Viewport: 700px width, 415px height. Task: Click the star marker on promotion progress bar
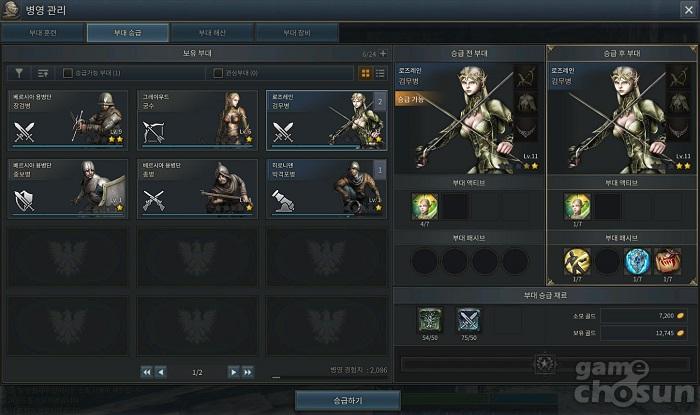click(545, 364)
